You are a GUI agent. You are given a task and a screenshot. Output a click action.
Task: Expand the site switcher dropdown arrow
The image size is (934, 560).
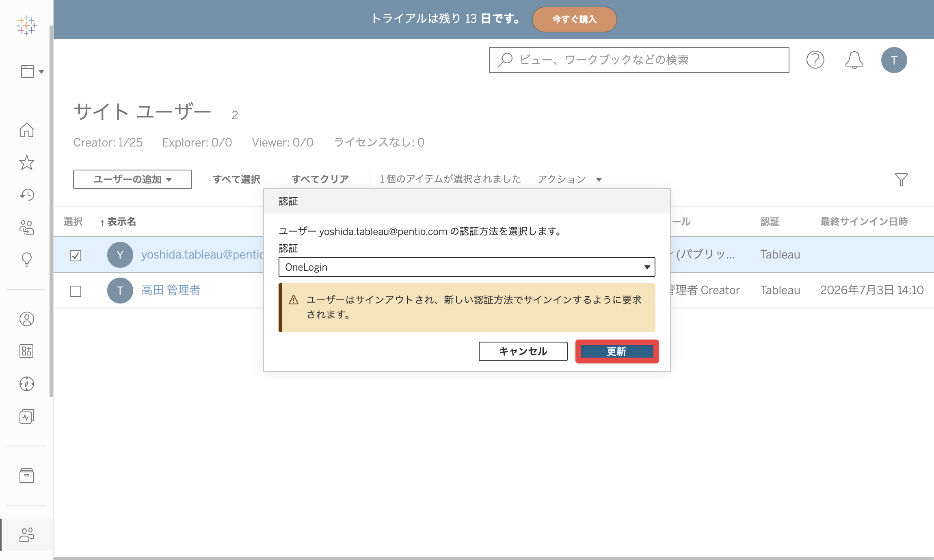click(x=41, y=72)
